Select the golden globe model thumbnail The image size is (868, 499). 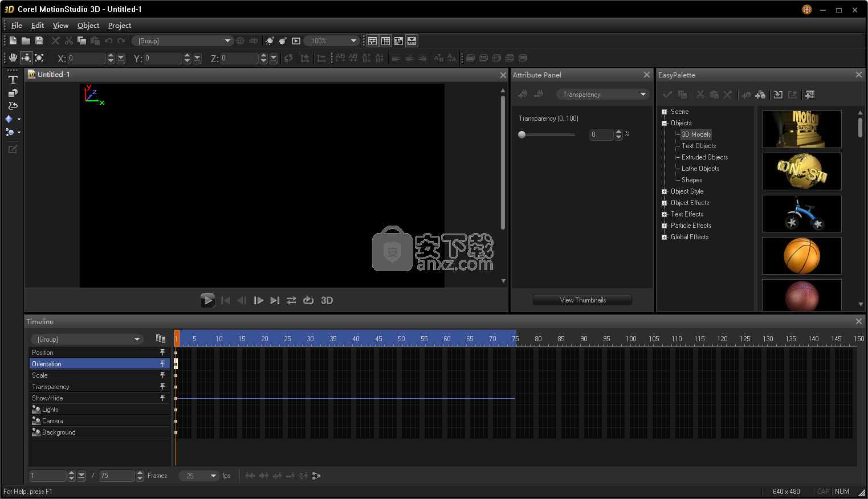[x=801, y=171]
